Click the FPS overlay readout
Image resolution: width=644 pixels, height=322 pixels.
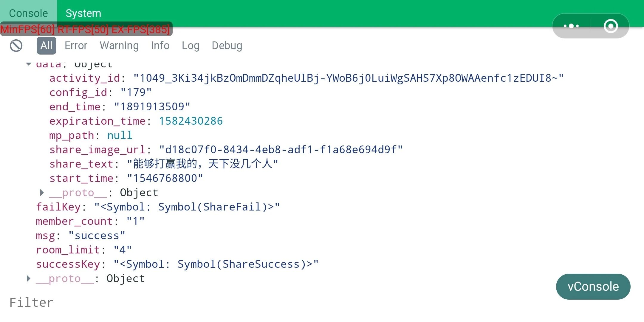coord(86,29)
